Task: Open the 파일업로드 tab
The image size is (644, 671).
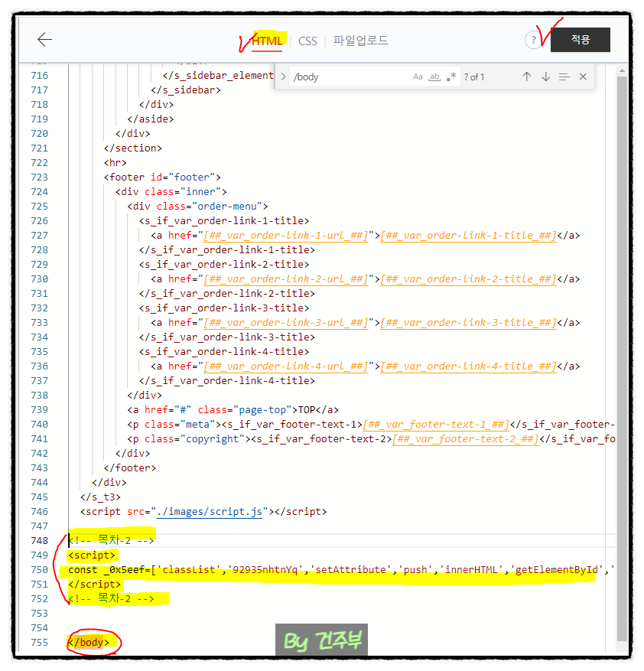Action: coord(360,41)
